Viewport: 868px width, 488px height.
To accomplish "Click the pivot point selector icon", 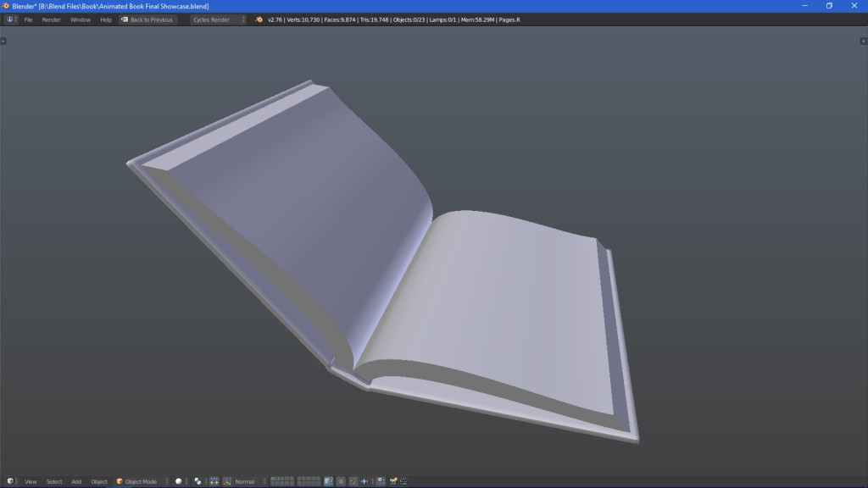I will pyautogui.click(x=197, y=481).
